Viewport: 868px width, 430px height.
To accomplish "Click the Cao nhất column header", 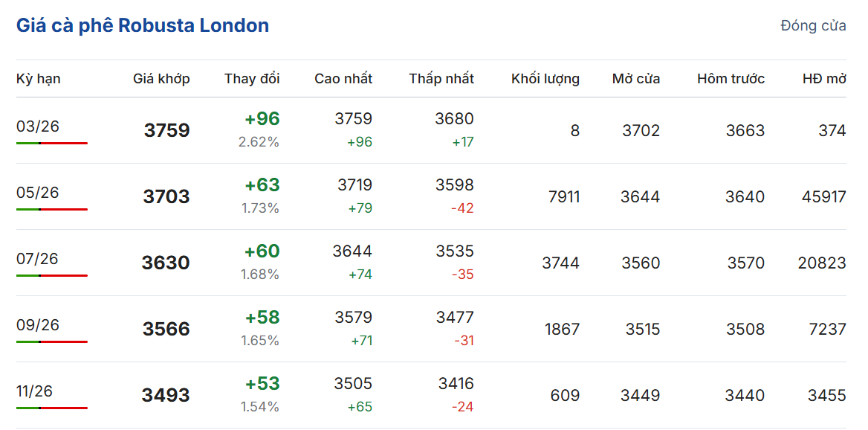I will tap(343, 79).
